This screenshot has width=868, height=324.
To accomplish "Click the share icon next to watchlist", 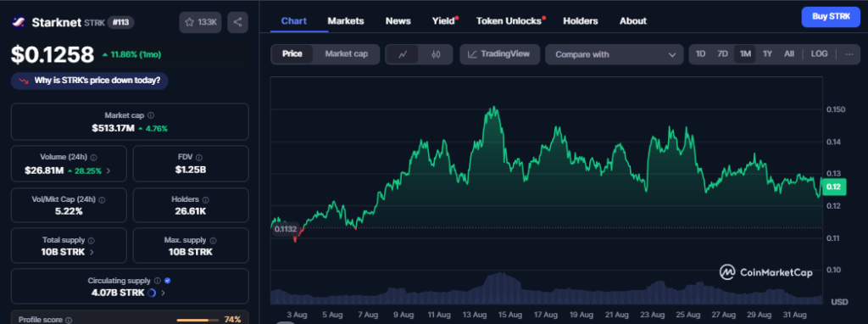I will (237, 22).
